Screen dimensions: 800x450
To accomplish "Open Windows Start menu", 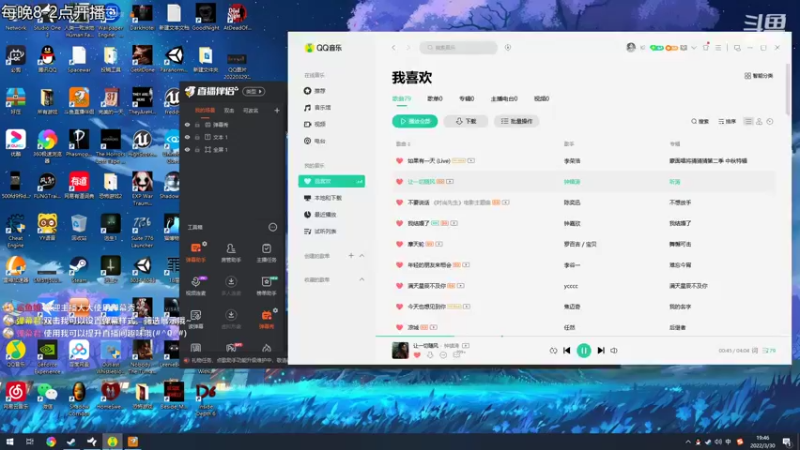I will pyautogui.click(x=10, y=441).
